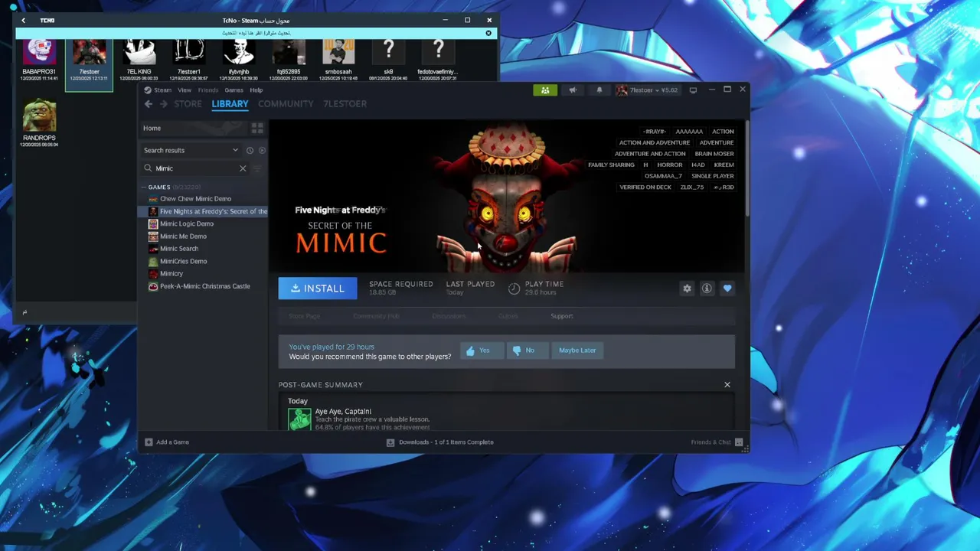Open game settings gear icon
980x551 pixels.
(x=687, y=289)
